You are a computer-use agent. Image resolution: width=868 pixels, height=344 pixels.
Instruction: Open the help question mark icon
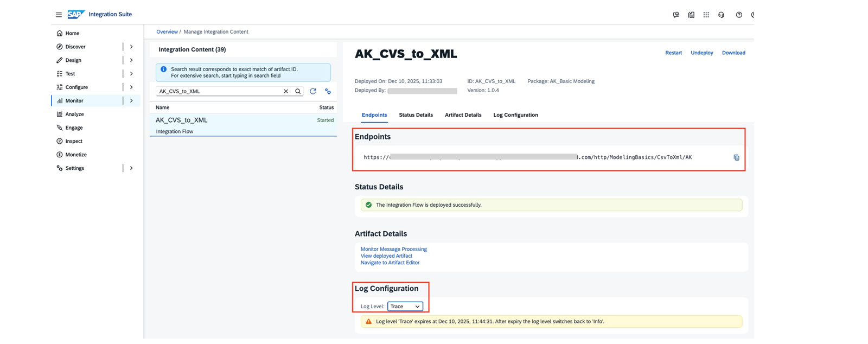pos(739,15)
